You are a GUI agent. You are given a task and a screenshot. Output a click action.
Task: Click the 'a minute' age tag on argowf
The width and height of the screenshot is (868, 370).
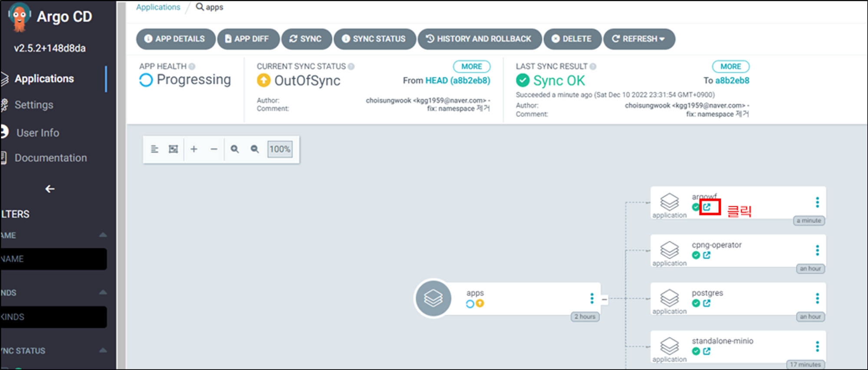[x=809, y=221]
